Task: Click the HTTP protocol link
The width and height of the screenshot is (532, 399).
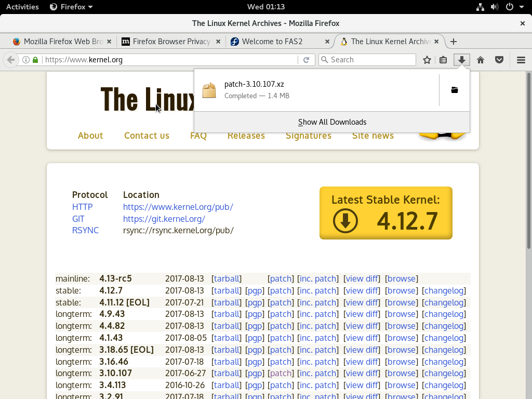Action: pyautogui.click(x=83, y=207)
